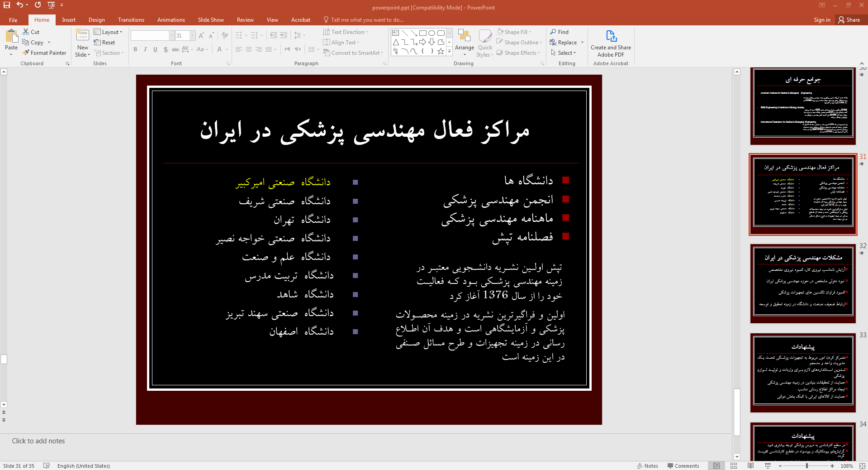Open Comments pane from status bar
This screenshot has height=470, width=868.
pyautogui.click(x=683, y=465)
